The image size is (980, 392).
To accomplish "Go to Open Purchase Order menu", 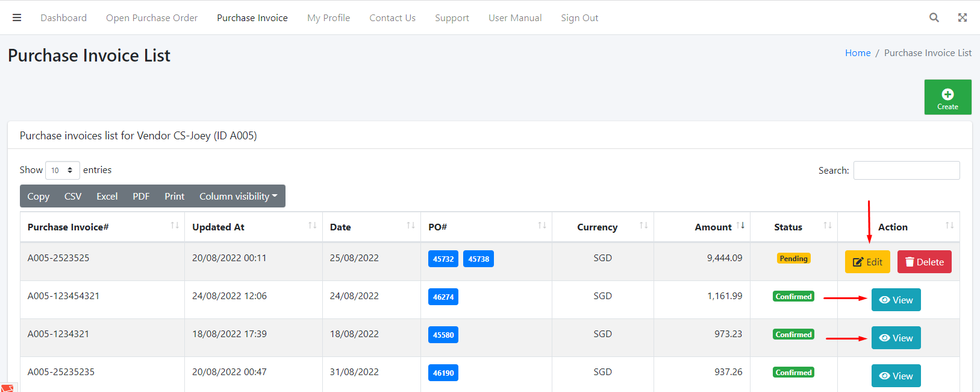I will [152, 17].
